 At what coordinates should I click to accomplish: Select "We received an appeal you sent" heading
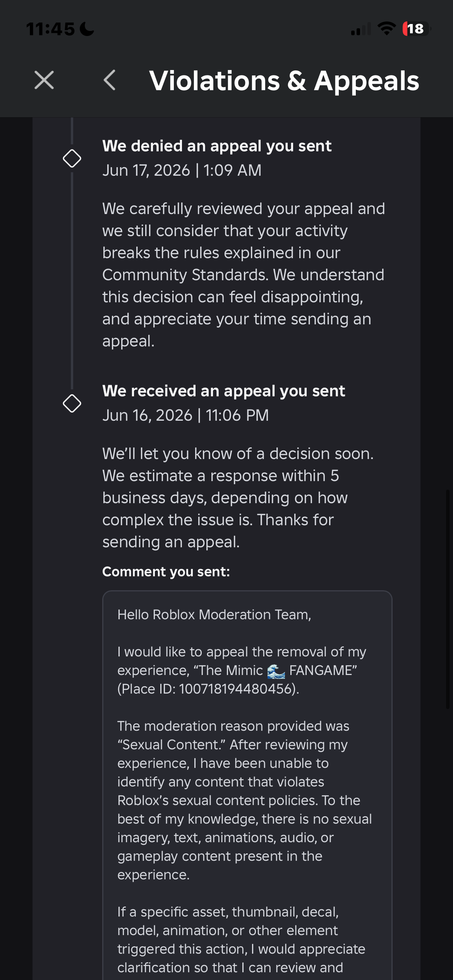(x=223, y=391)
